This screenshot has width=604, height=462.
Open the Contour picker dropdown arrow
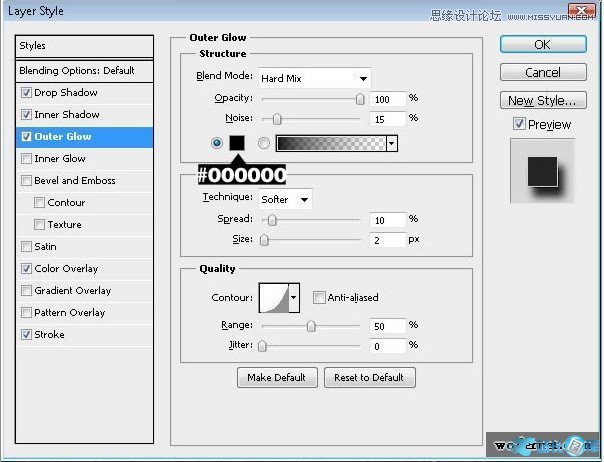294,297
